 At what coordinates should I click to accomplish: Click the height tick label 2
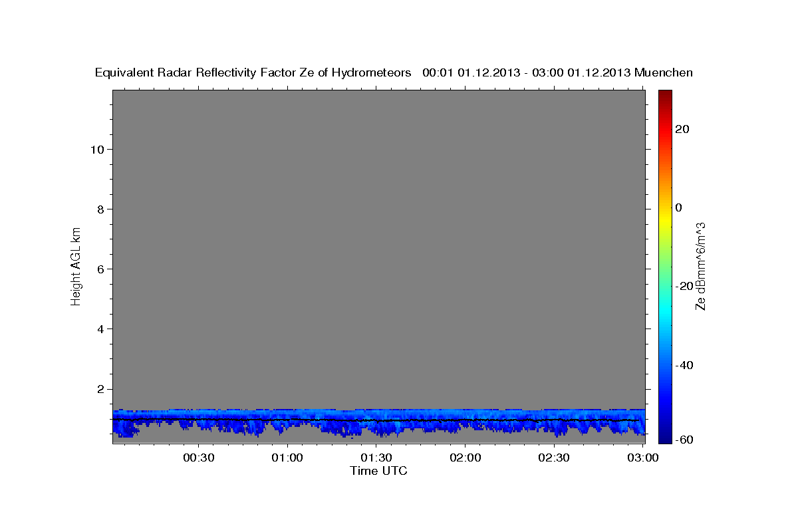coord(99,389)
